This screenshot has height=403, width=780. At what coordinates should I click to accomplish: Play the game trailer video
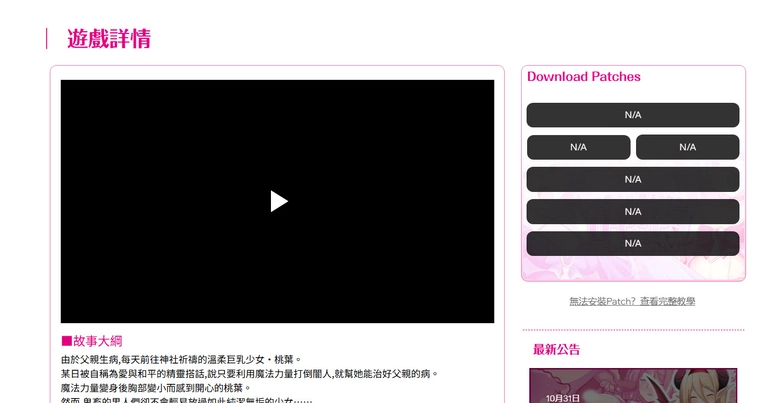[x=279, y=201]
